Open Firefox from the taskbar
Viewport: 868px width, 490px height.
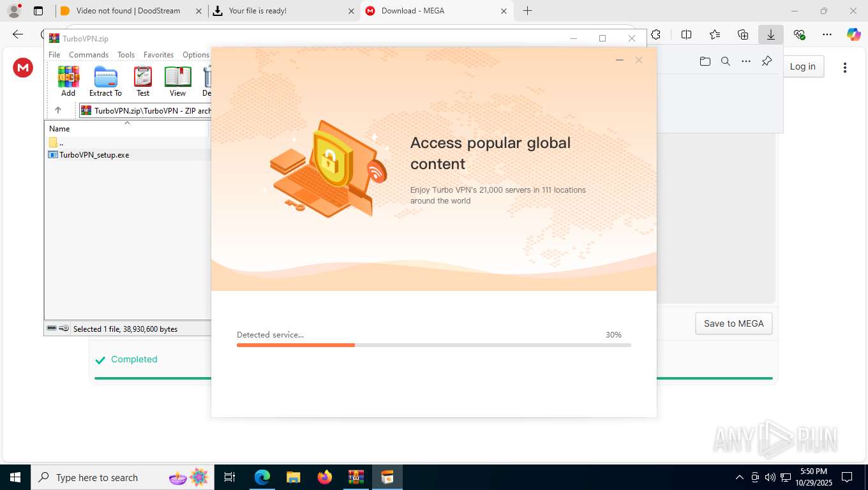(x=324, y=477)
